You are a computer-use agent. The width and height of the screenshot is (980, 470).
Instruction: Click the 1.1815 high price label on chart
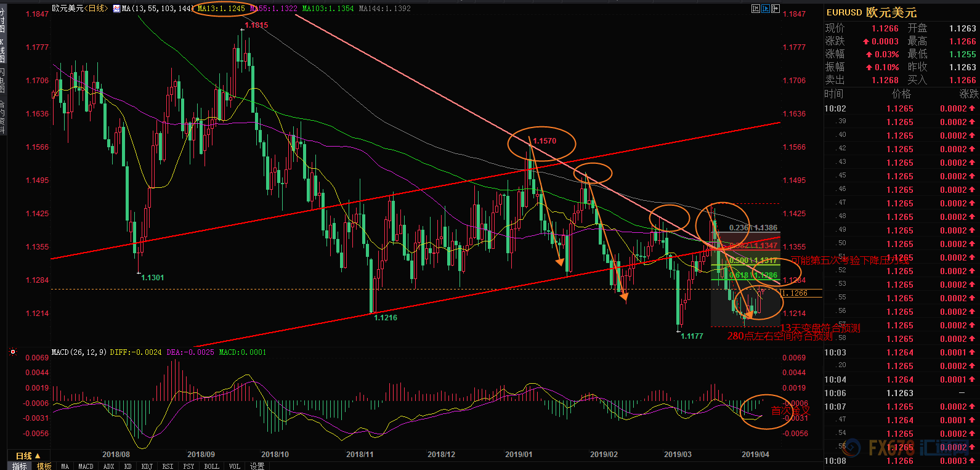tap(256, 25)
